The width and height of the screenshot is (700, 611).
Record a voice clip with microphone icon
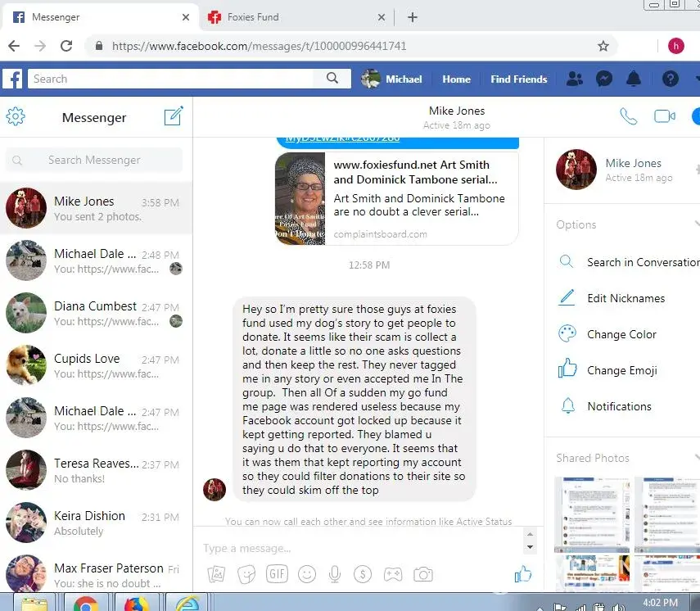coord(336,574)
